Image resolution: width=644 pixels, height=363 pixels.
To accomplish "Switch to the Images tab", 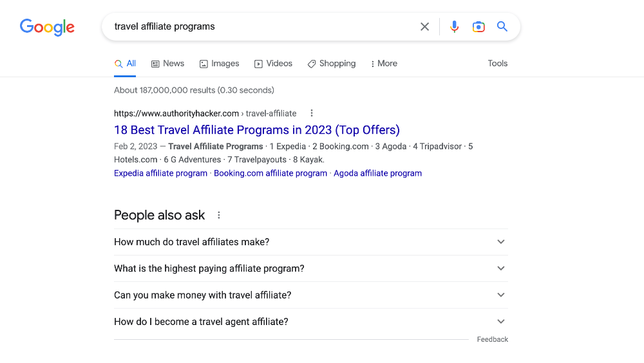I will point(219,64).
